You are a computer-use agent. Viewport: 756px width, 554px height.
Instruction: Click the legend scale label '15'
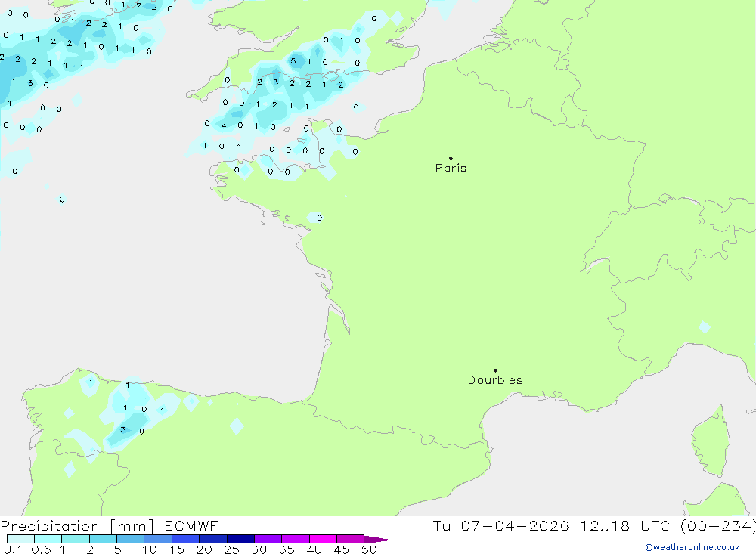click(x=177, y=549)
